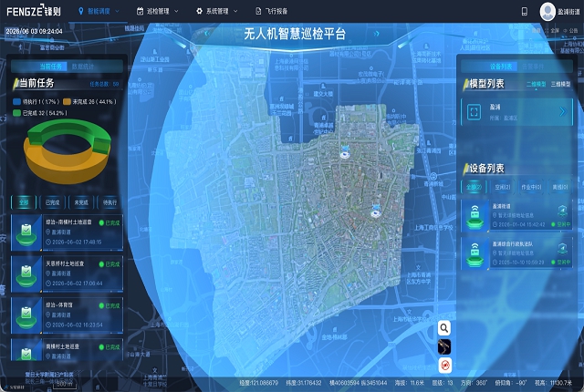The image size is (584, 392).
Task: Filter tasks by 已完成
Action: pos(52,202)
